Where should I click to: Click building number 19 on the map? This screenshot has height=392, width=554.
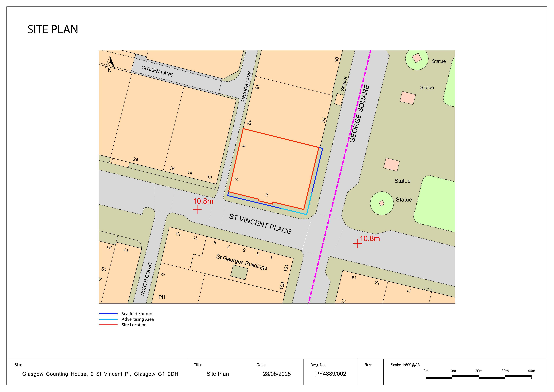[x=103, y=269]
